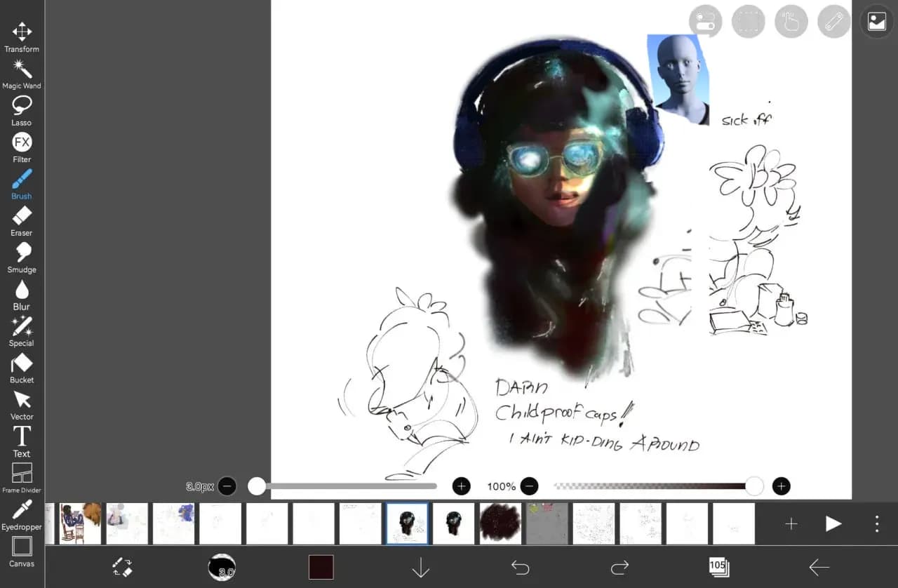Select the Text tool
Viewport: 898px width, 588px height.
click(x=22, y=441)
